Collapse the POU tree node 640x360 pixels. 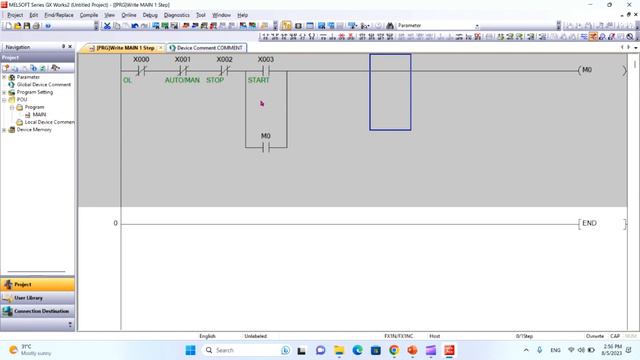click(4, 100)
